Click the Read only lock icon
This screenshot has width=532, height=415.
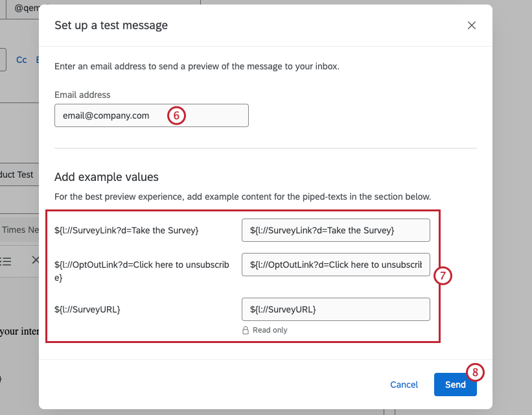click(x=245, y=330)
